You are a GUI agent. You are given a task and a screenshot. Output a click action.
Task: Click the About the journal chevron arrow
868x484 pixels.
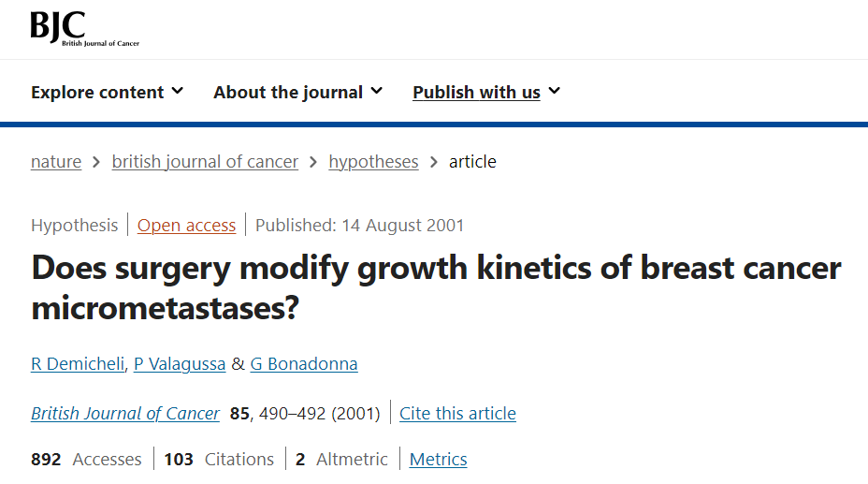coord(376,91)
